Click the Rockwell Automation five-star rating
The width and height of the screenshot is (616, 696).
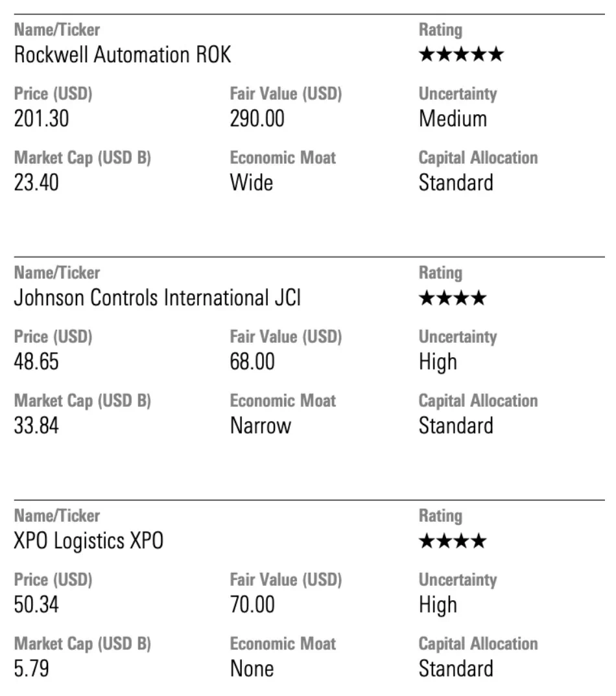point(461,54)
